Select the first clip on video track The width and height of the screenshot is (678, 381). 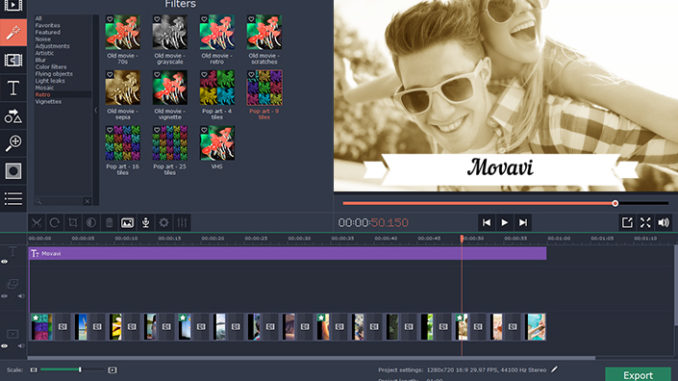click(x=42, y=327)
